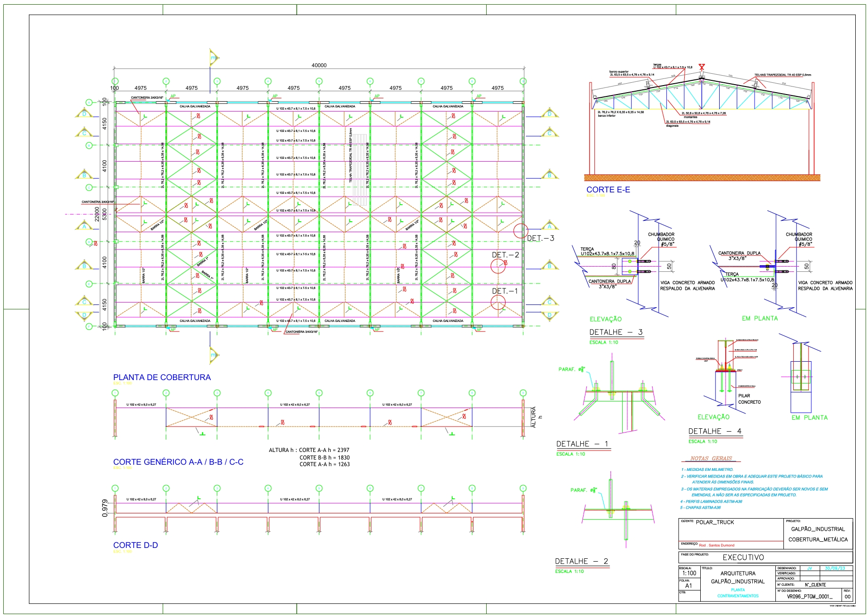This screenshot has width=868, height=616.
Task: Select drawing number "VR096_PTGM_0001_"
Action: click(x=809, y=597)
